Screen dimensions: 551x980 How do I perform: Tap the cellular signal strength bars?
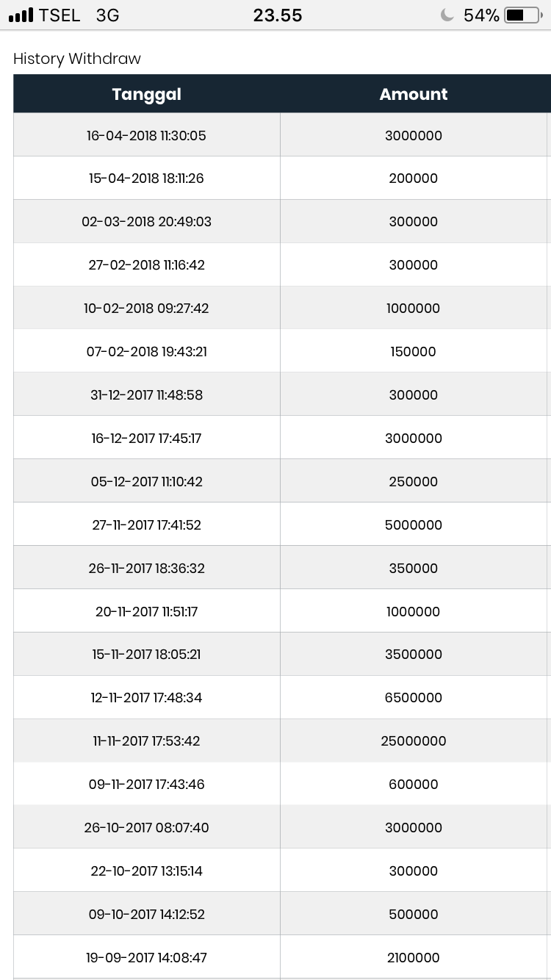[x=21, y=15]
